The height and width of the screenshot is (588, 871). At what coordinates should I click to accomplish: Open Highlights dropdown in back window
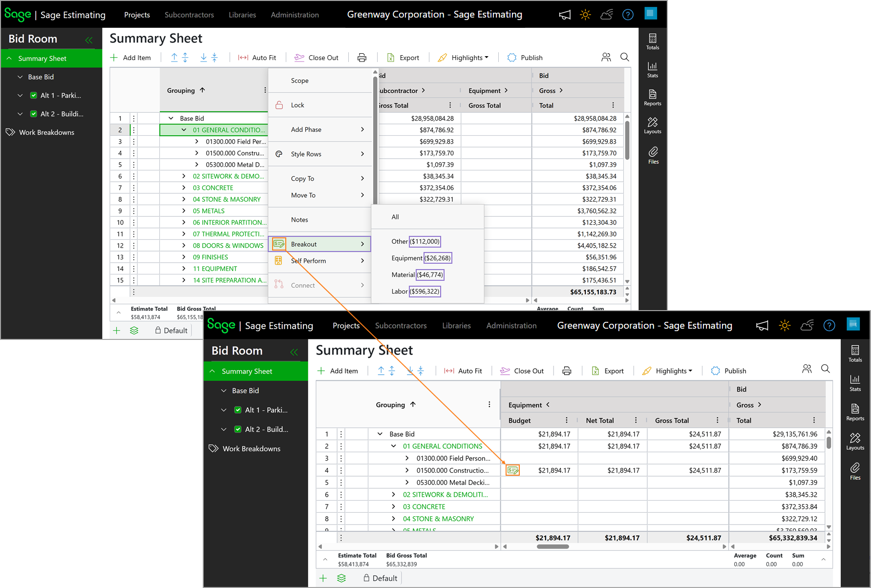point(463,58)
